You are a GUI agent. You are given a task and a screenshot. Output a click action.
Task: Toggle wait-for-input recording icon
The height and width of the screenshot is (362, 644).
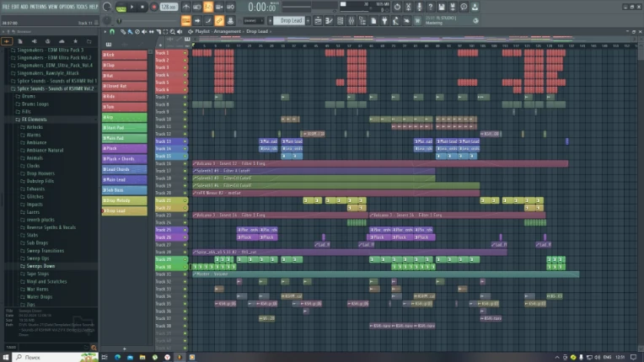point(197,7)
